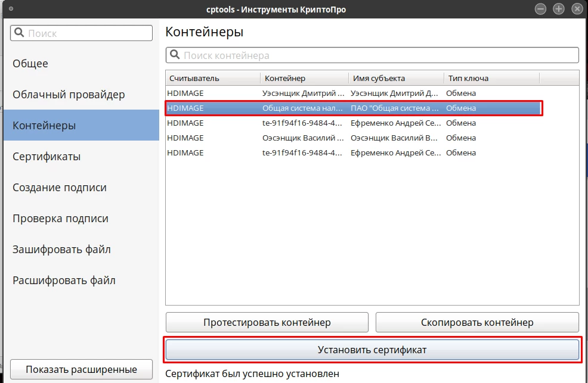588x383 pixels.
Task: Click Установить сертификат button
Action: pos(372,350)
